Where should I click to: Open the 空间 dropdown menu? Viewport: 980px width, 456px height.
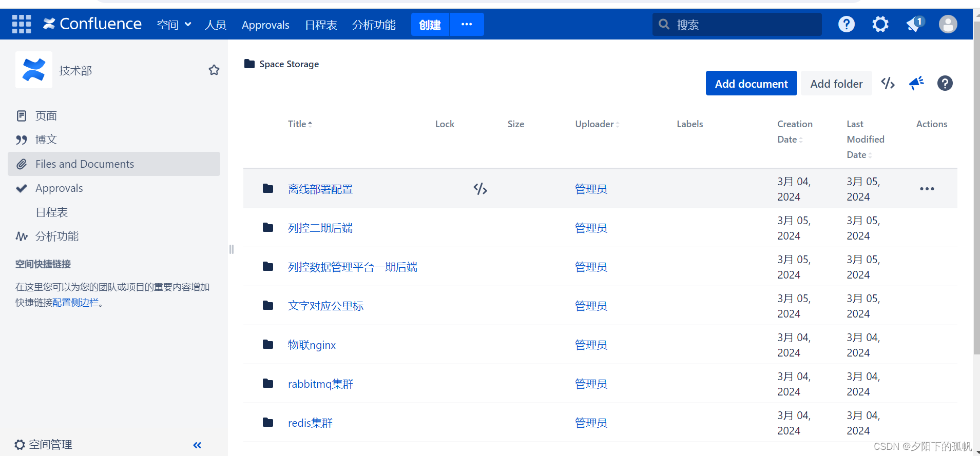174,25
